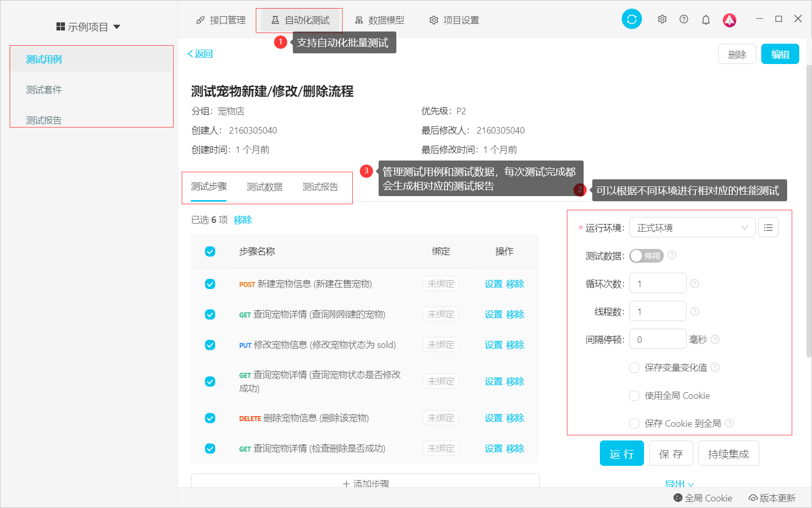
Task: Toggle the 测试数据 switch
Action: [x=647, y=256]
